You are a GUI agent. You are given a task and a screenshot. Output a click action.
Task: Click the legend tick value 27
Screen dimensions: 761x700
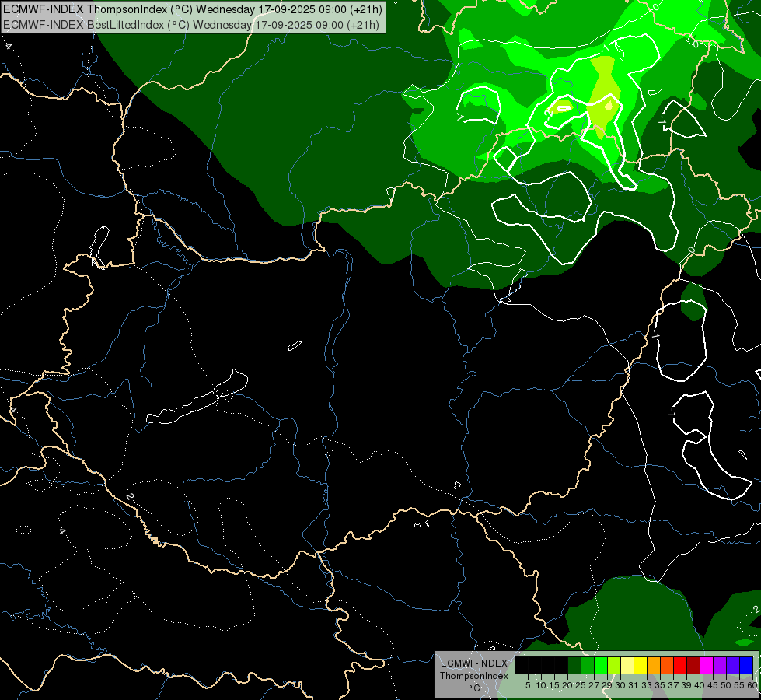pos(594,685)
